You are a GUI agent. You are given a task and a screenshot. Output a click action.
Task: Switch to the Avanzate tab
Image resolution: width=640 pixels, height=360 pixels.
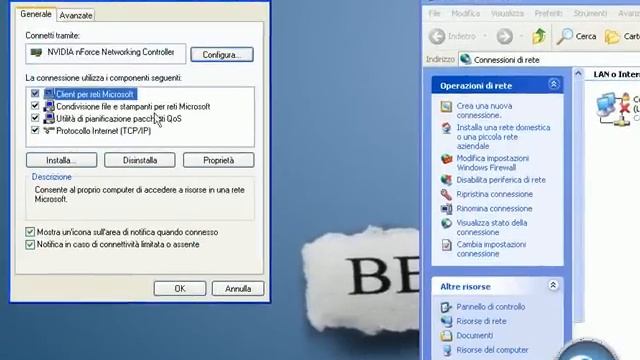point(76,16)
